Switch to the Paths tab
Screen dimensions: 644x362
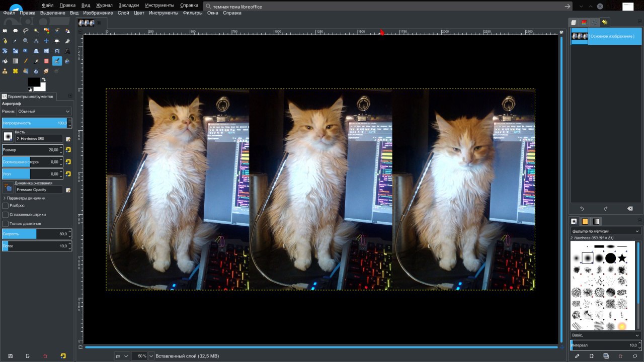pyautogui.click(x=594, y=22)
